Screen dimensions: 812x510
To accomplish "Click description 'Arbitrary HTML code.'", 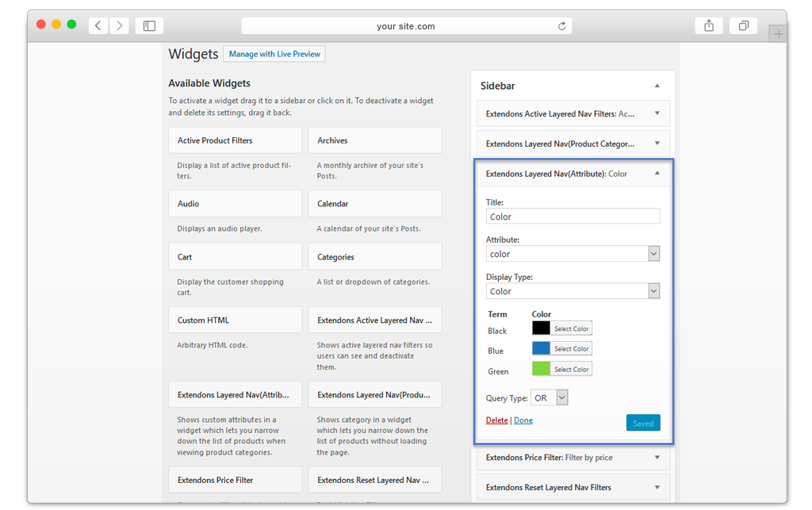I will 213,345.
